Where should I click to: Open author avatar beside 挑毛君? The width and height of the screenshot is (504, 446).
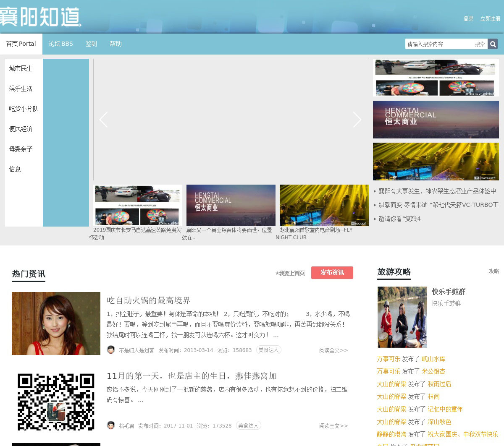pyautogui.click(x=111, y=425)
